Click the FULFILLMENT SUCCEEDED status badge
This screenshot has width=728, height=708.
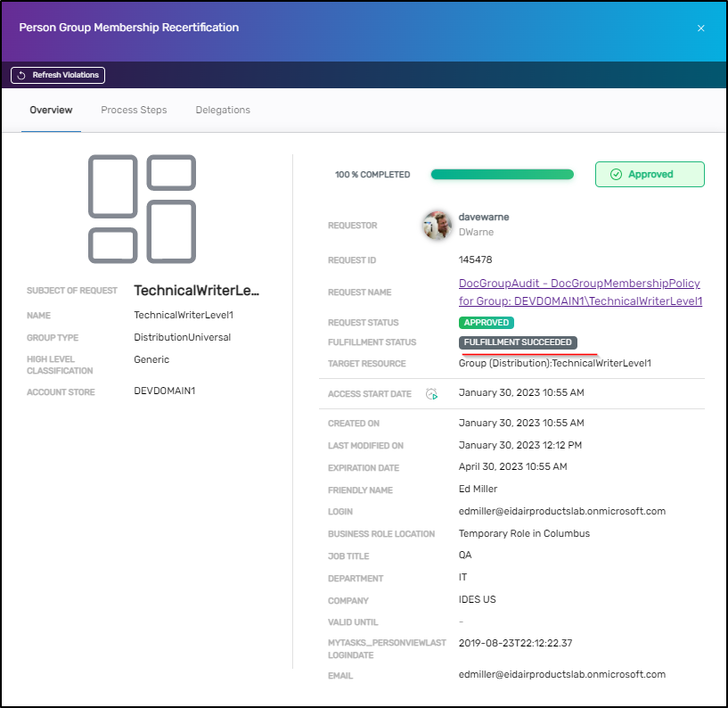[x=519, y=342]
